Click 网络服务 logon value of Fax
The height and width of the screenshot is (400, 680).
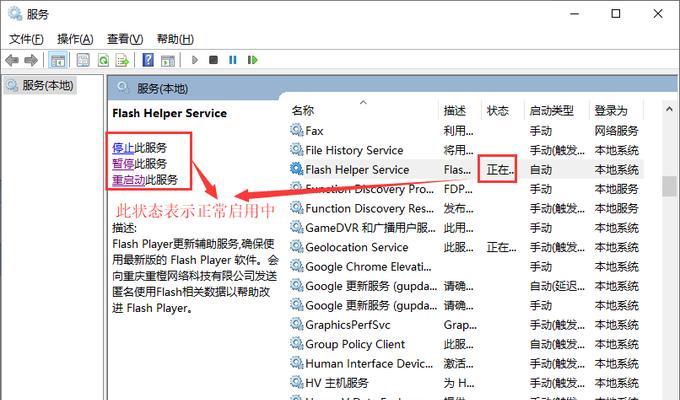(x=616, y=131)
